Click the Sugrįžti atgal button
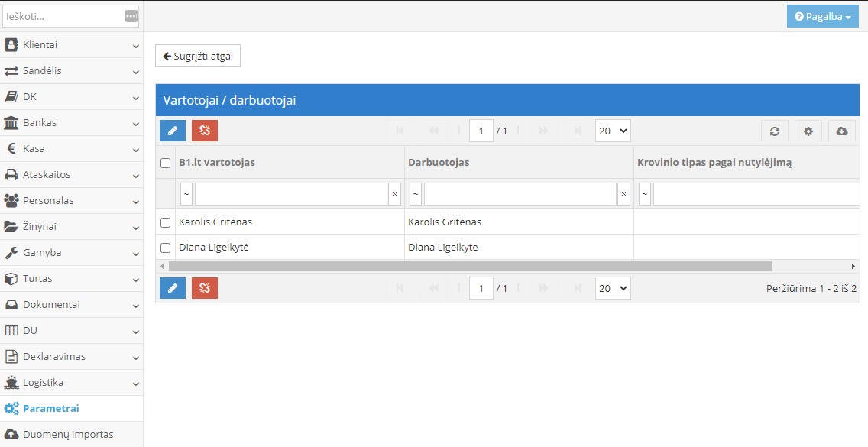Screen dimensions: 868x447 point(198,56)
